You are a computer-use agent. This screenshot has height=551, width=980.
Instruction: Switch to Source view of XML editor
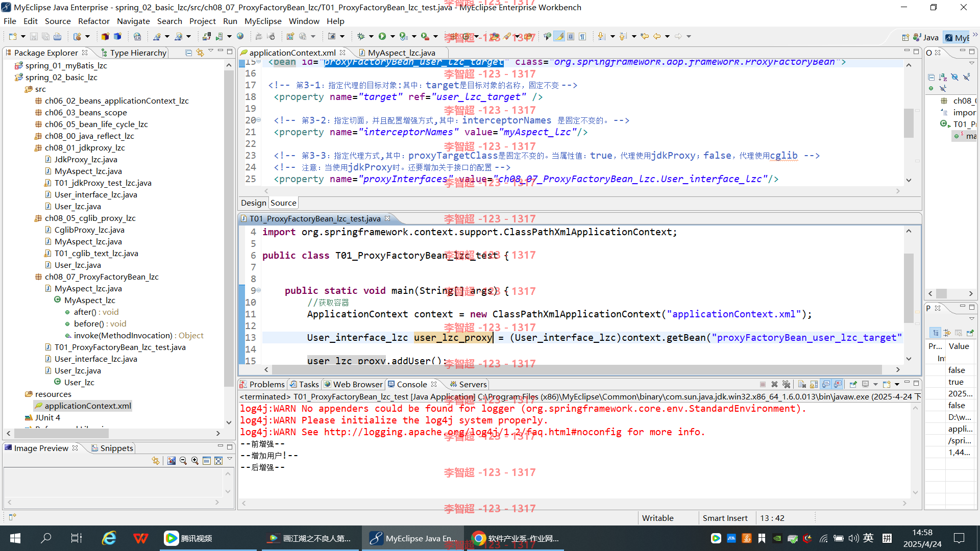point(283,203)
